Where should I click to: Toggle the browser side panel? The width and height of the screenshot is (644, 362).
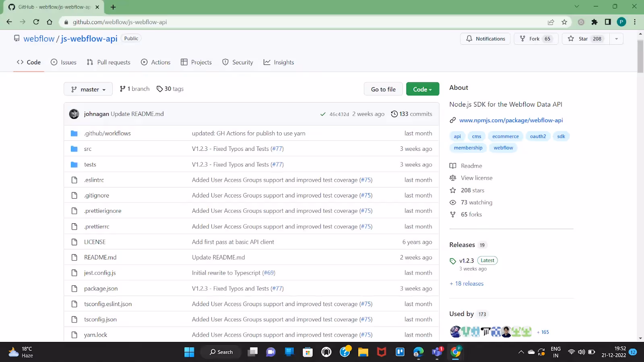[x=608, y=22]
